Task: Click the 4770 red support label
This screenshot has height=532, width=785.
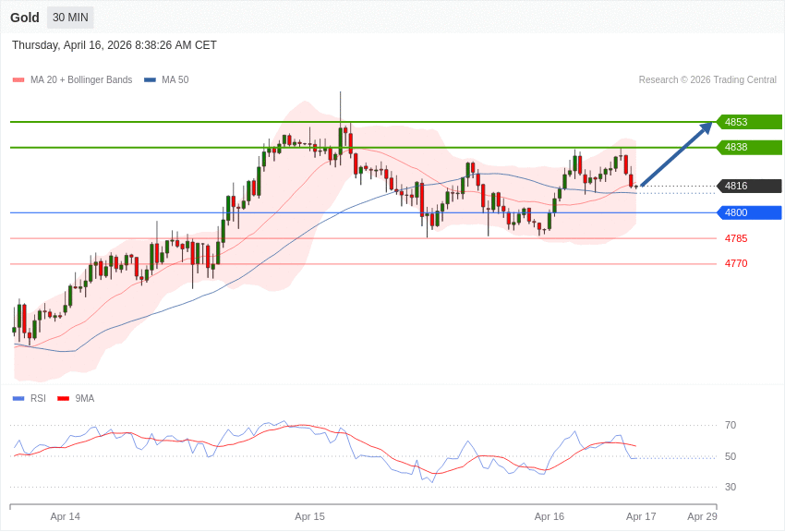Action: [736, 263]
